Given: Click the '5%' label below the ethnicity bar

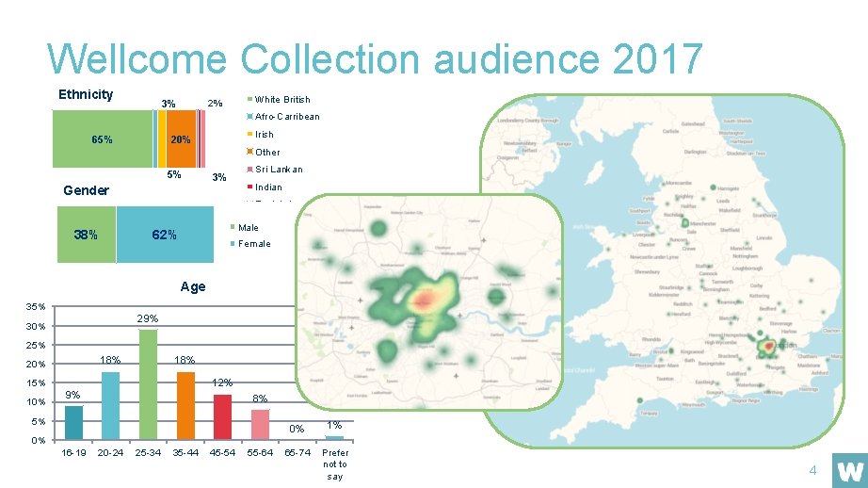Looking at the screenshot, I should [x=174, y=174].
